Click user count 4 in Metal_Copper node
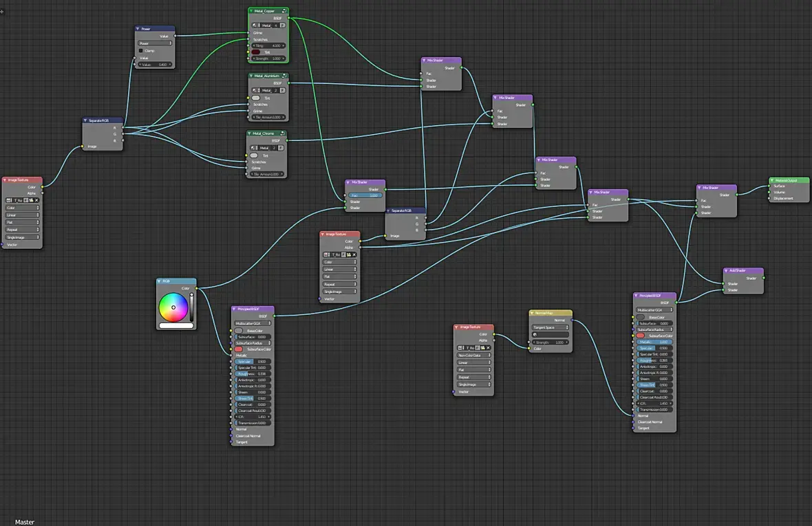The image size is (812, 526). 276,25
